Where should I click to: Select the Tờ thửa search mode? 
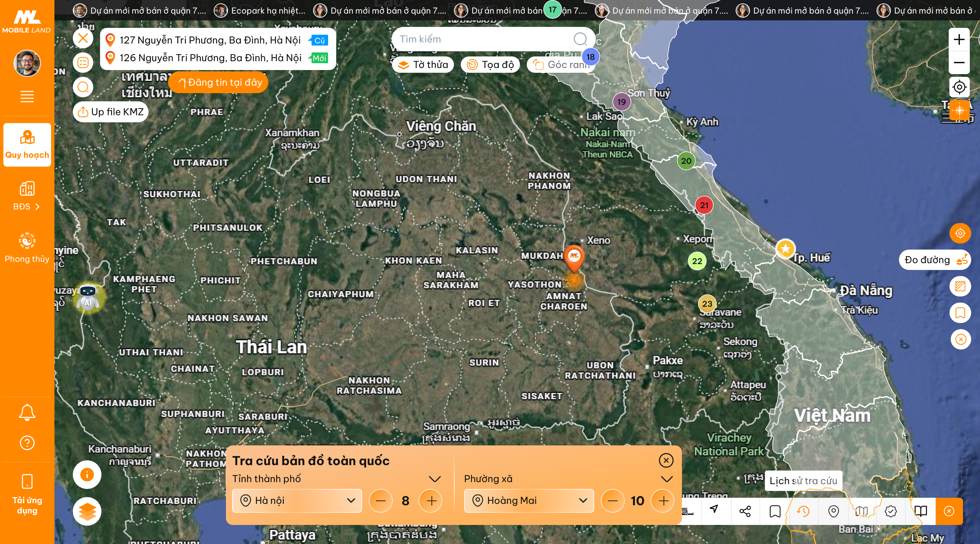(423, 65)
